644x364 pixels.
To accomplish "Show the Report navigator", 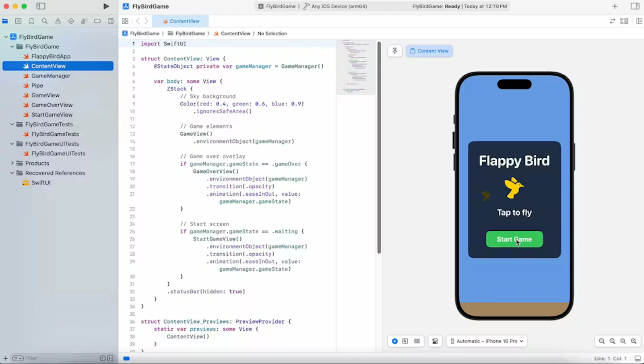I will (x=111, y=21).
